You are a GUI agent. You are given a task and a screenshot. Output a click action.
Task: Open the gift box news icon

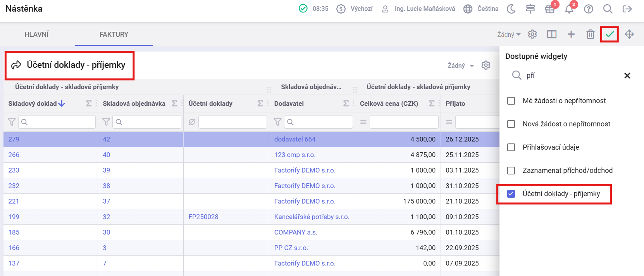549,9
